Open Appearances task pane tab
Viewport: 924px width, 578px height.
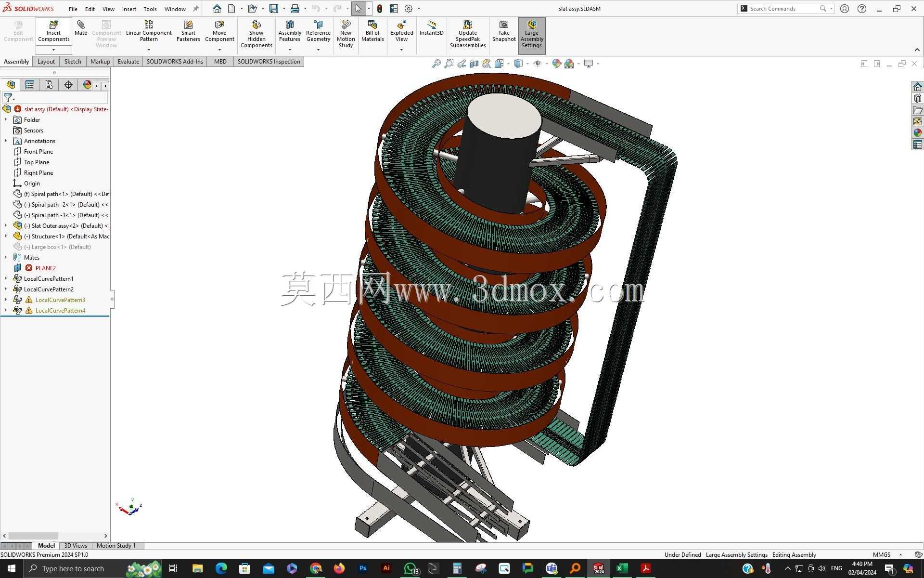pyautogui.click(x=917, y=133)
